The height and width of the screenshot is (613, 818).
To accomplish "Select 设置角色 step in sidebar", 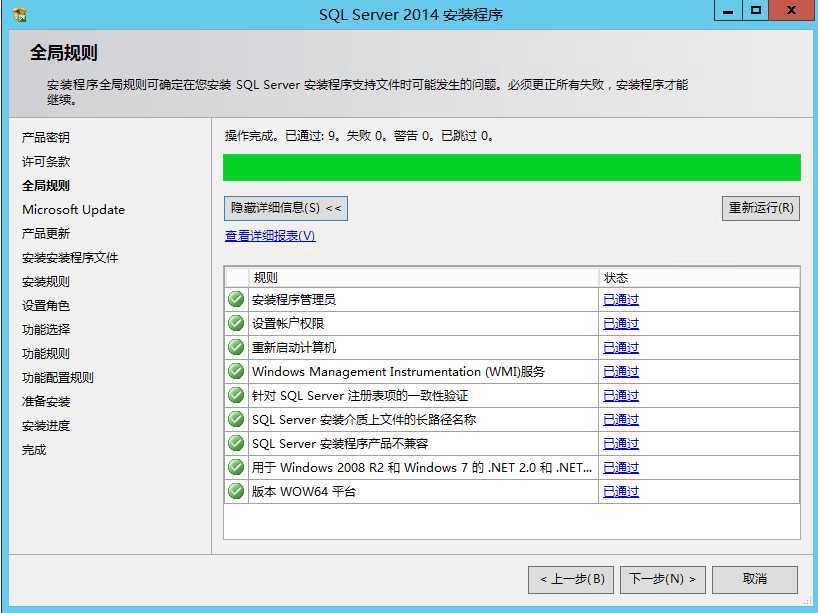I will tap(46, 306).
